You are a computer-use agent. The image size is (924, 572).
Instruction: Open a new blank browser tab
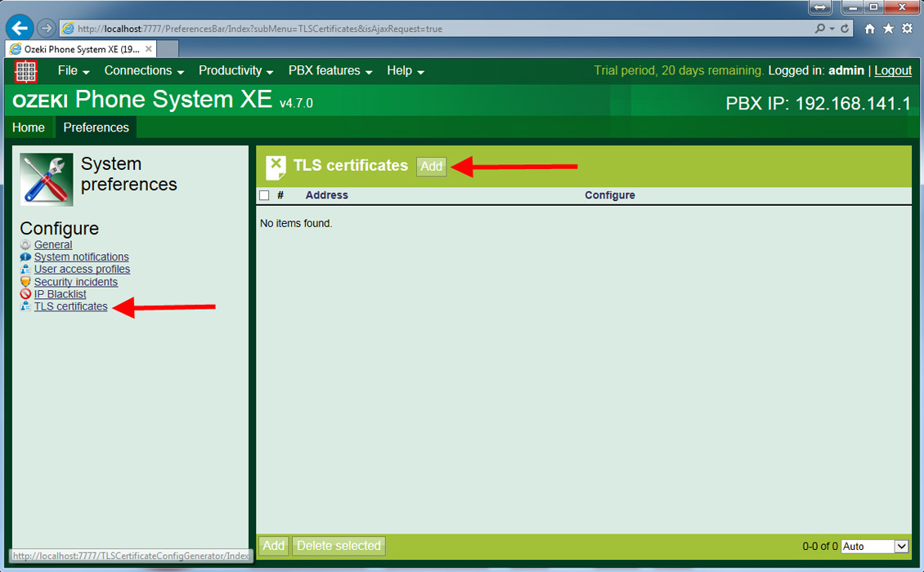pyautogui.click(x=168, y=49)
